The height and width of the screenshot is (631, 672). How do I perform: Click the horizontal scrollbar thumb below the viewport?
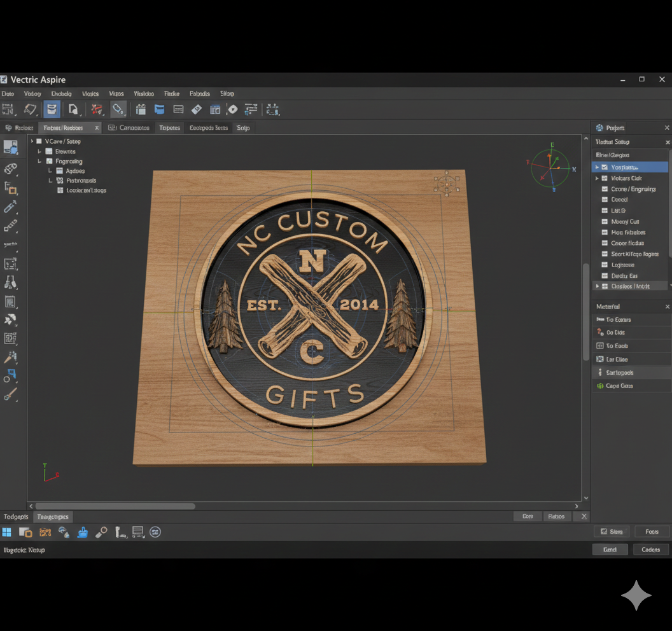click(x=115, y=506)
